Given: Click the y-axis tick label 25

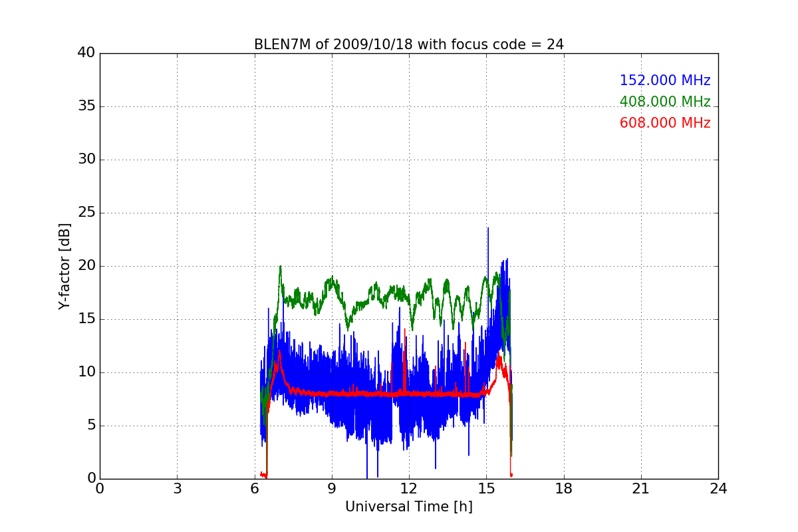Looking at the screenshot, I should tap(86, 213).
